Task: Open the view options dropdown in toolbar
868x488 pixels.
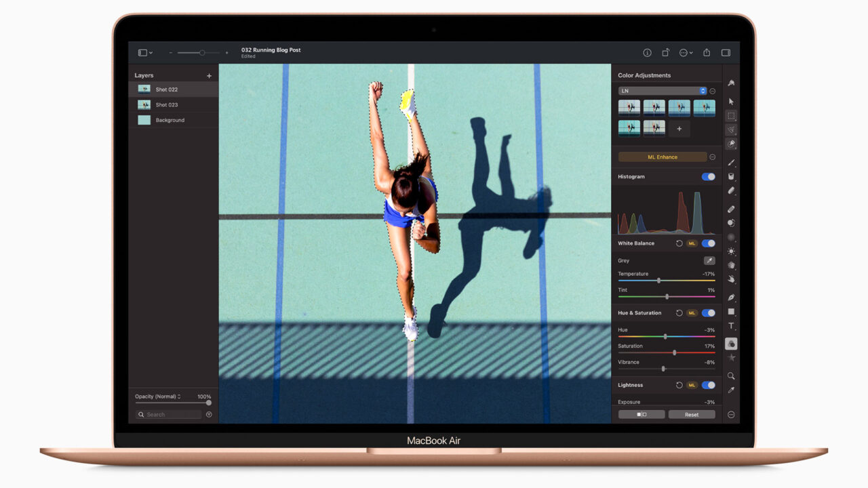Action: pos(144,52)
